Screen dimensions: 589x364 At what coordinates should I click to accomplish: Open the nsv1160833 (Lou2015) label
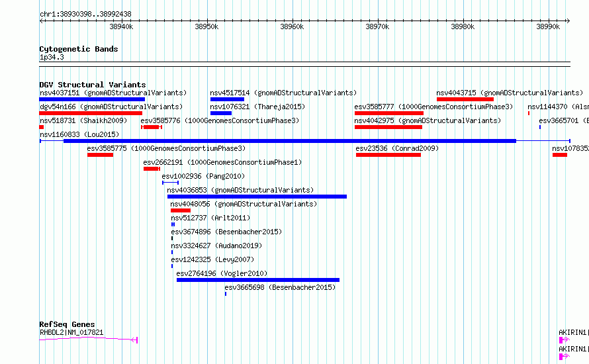click(x=79, y=134)
